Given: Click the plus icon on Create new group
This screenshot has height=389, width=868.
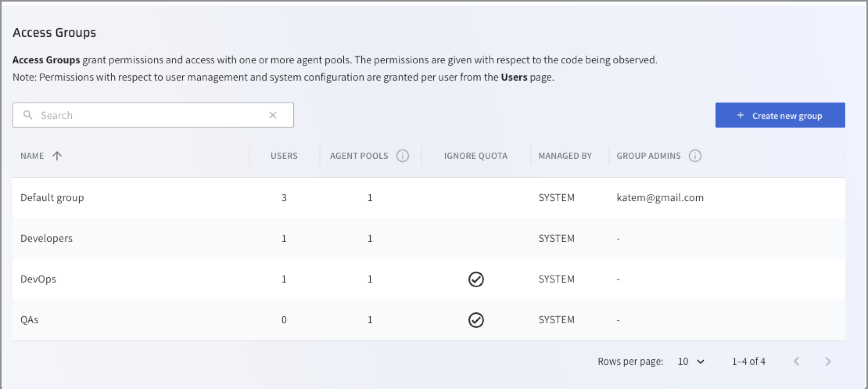Looking at the screenshot, I should pyautogui.click(x=740, y=115).
